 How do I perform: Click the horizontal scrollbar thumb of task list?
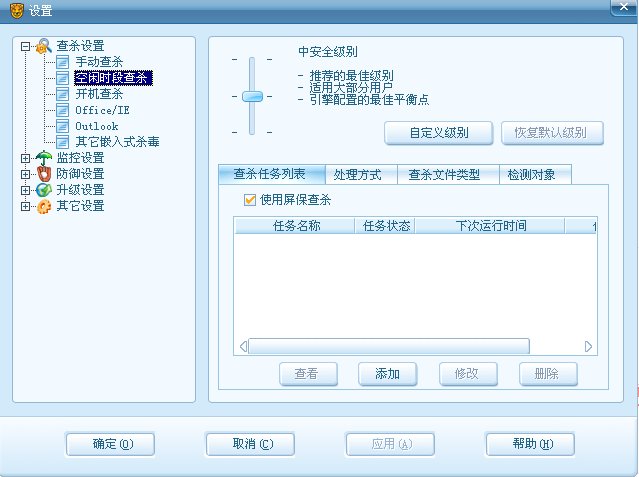coord(389,346)
